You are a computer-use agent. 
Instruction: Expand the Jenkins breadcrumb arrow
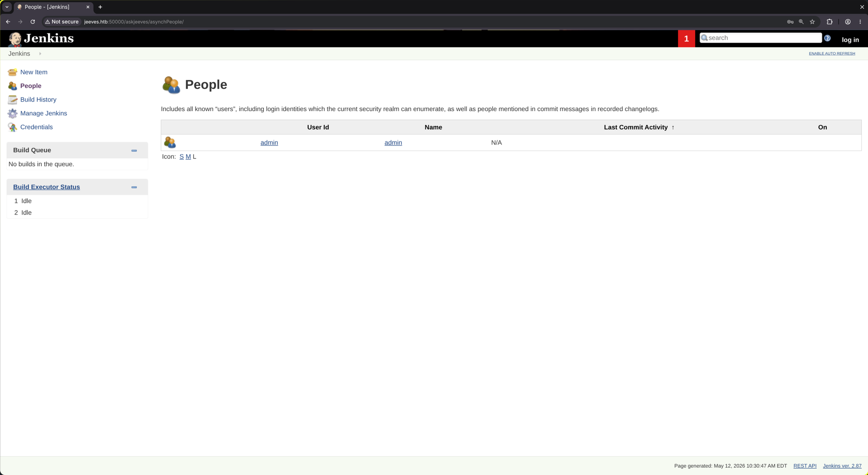40,54
